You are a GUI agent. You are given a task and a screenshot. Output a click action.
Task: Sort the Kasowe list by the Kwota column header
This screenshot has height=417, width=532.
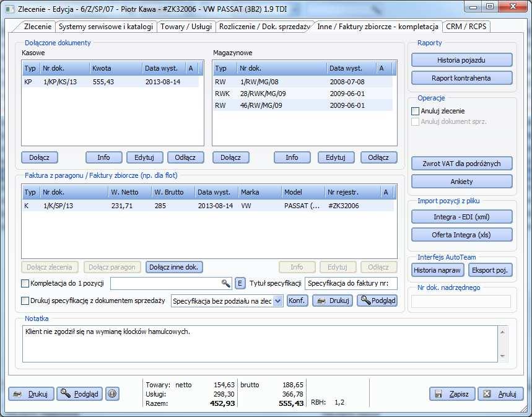(116, 68)
